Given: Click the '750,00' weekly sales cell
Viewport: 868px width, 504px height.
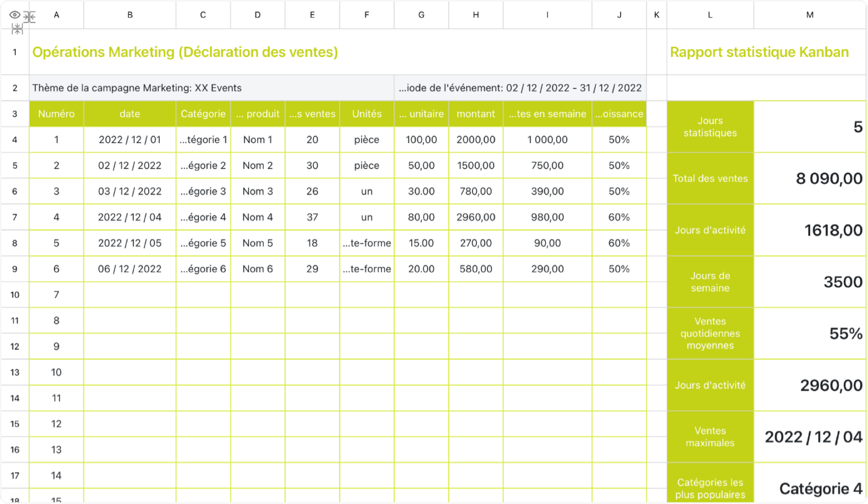Looking at the screenshot, I should coord(547,166).
